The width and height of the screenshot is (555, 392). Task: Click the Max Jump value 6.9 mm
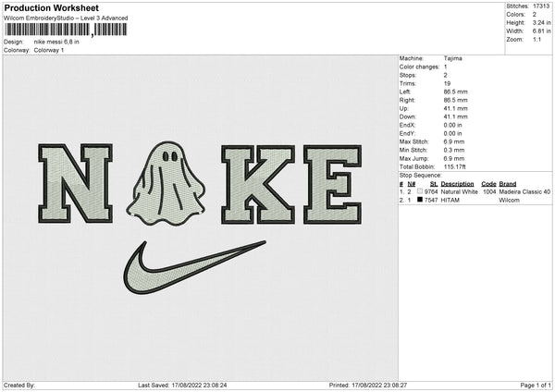click(x=454, y=158)
